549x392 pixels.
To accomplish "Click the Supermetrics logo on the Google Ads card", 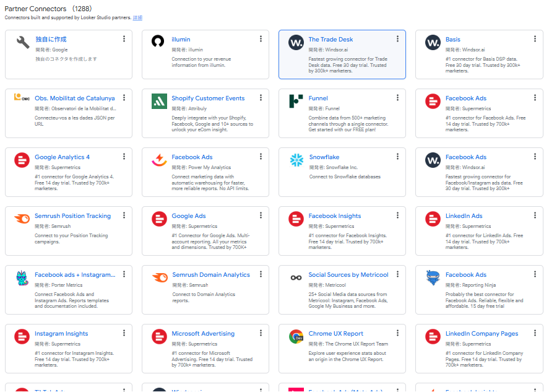I will point(159,219).
